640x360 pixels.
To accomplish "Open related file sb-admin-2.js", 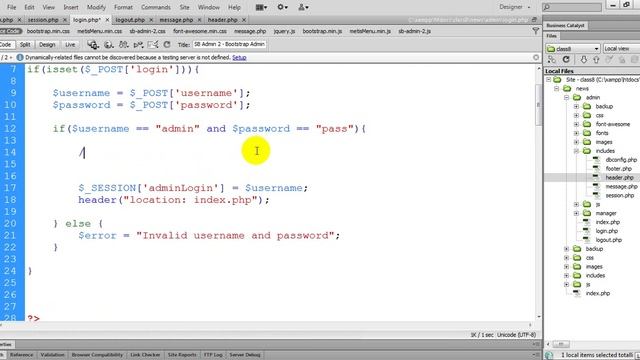I will click(414, 31).
